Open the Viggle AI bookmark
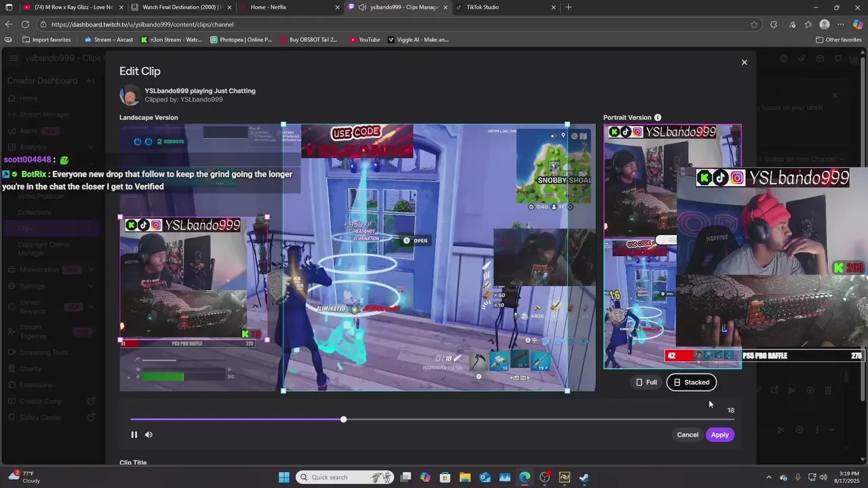 418,39
